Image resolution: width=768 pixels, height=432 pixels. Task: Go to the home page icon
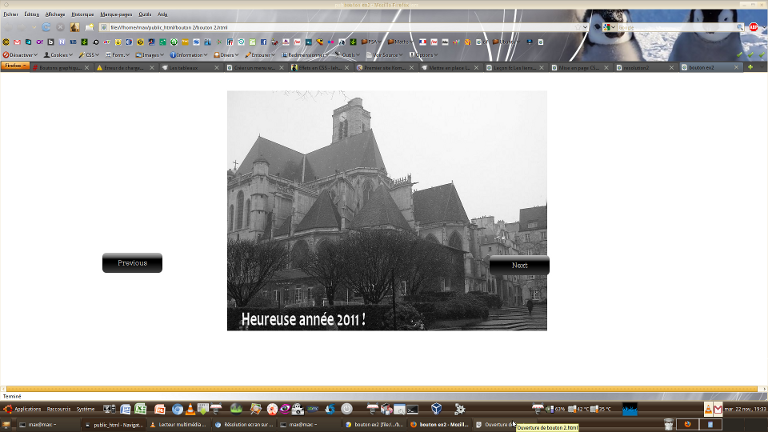[x=74, y=27]
